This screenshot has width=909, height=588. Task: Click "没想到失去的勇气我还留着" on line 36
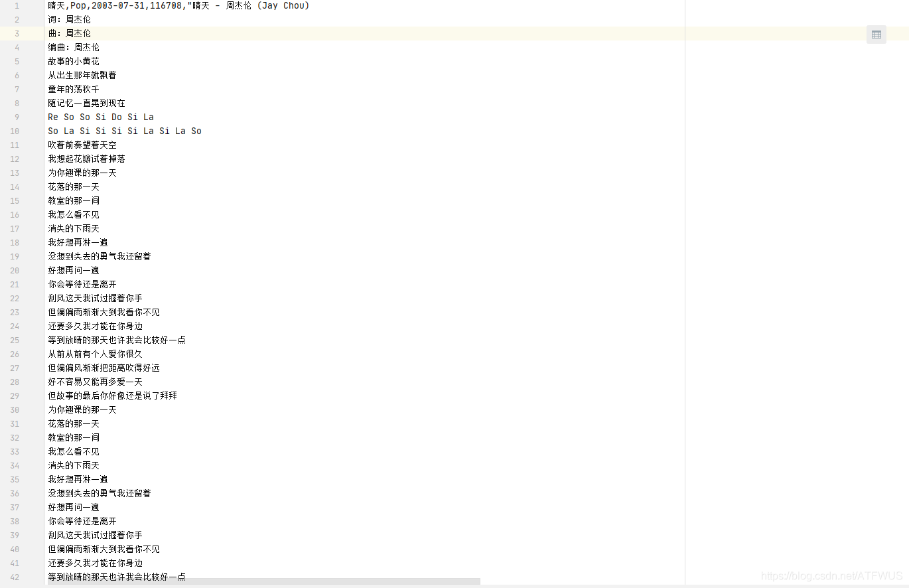point(100,493)
